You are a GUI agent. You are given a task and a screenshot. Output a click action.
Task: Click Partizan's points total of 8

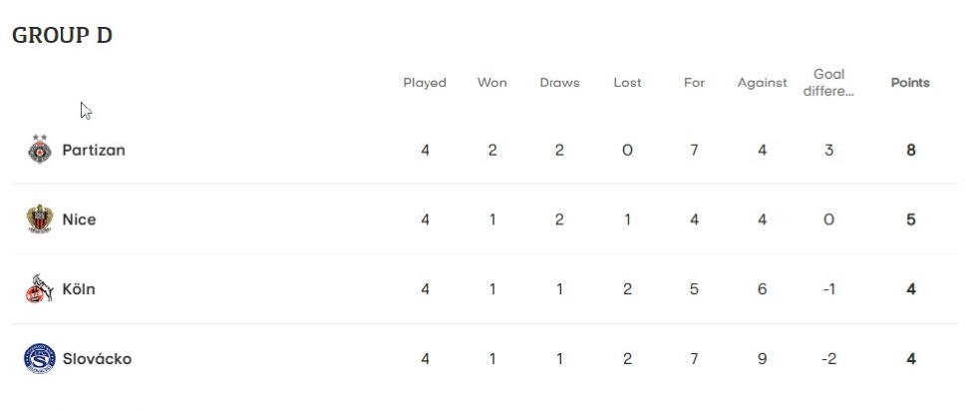pyautogui.click(x=911, y=151)
